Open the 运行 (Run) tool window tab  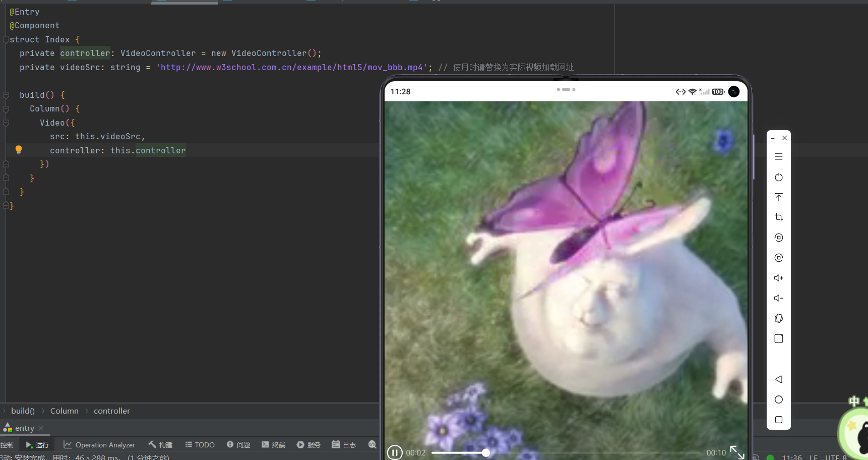(37, 445)
